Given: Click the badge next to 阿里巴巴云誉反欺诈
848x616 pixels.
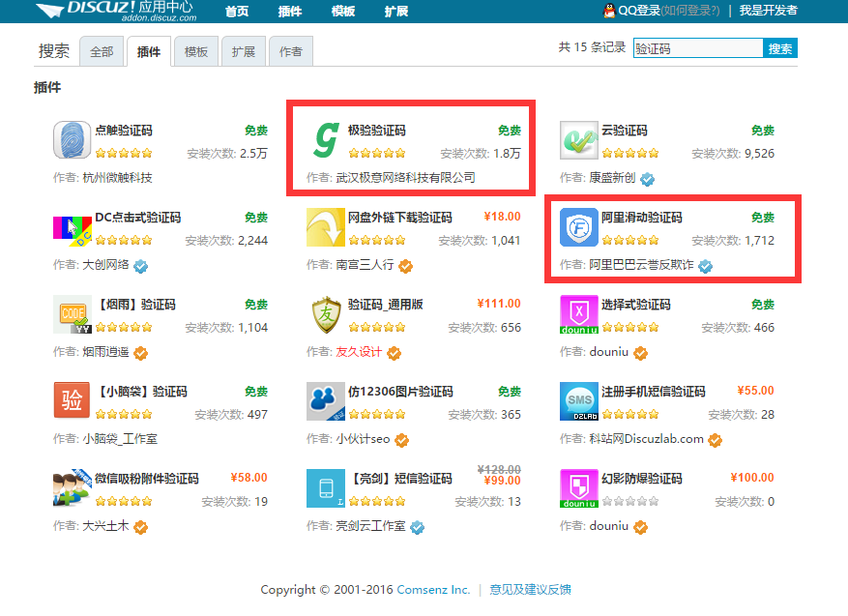Looking at the screenshot, I should pos(705,266).
